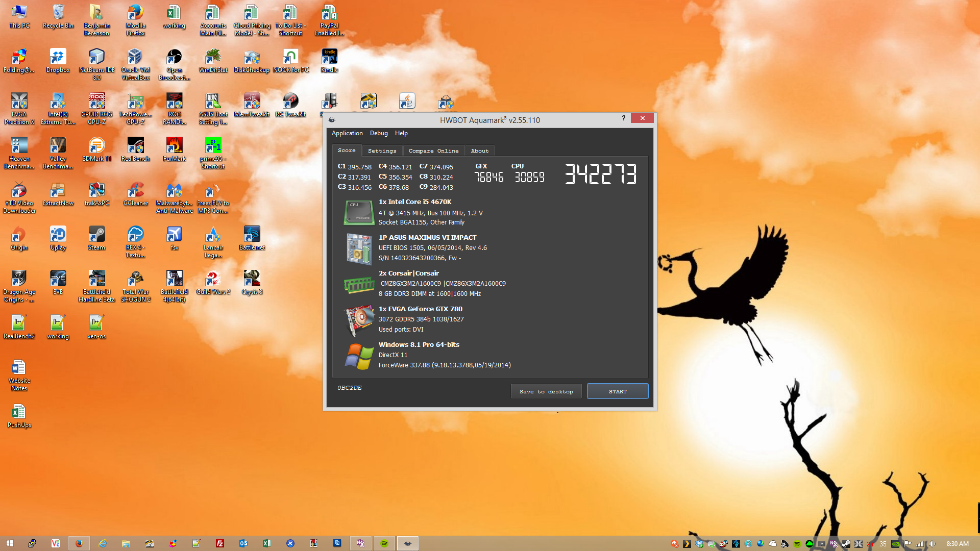
Task: Open Internet Explorer from the taskbar
Action: (x=103, y=543)
